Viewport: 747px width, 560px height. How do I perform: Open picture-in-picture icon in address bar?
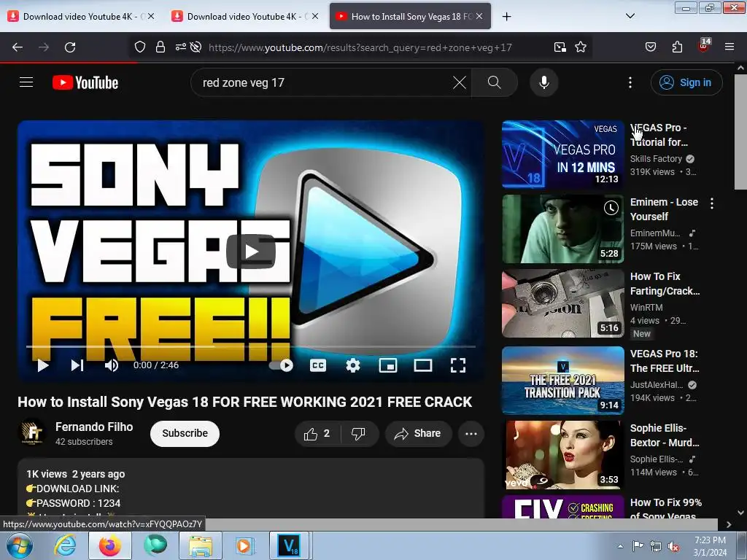[x=560, y=47]
